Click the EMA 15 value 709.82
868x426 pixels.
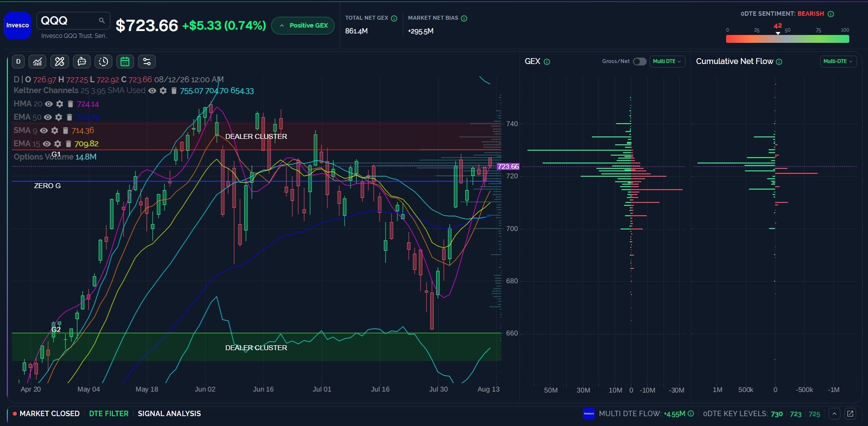[86, 144]
